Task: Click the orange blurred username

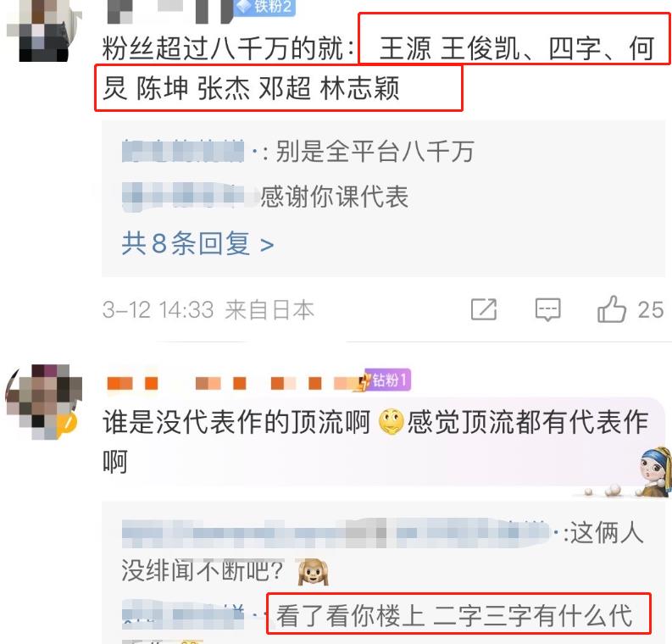Action: (x=234, y=383)
